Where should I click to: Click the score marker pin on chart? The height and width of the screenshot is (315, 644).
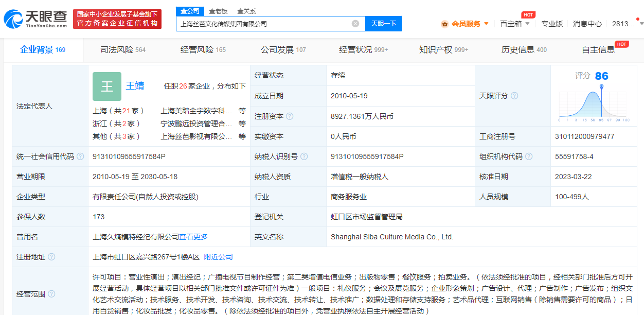[x=601, y=88]
